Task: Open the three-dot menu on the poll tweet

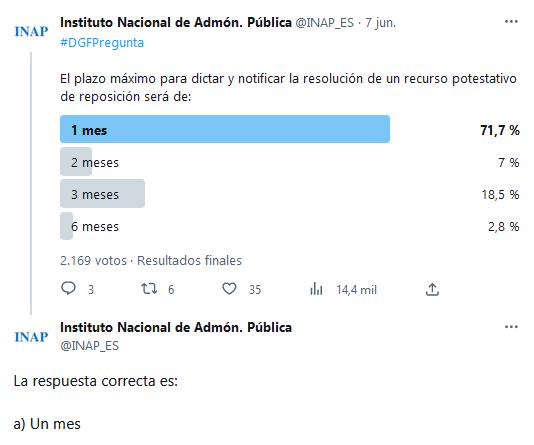Action: 511,22
